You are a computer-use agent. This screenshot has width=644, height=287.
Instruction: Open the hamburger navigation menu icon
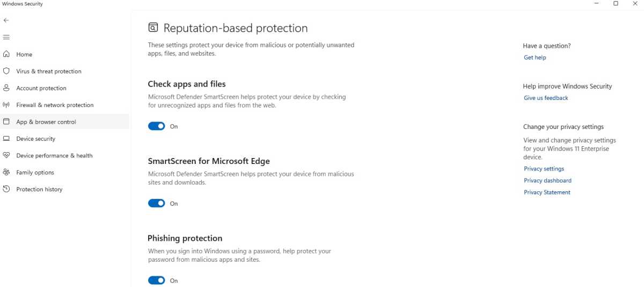(6, 37)
